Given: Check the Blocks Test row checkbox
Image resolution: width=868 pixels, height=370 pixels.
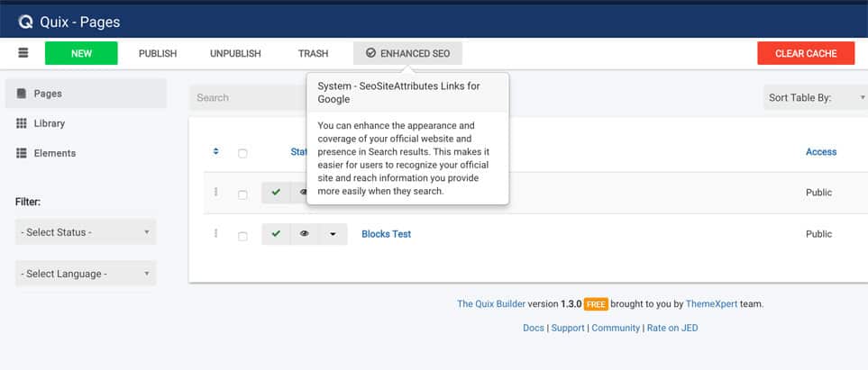Looking at the screenshot, I should point(242,236).
